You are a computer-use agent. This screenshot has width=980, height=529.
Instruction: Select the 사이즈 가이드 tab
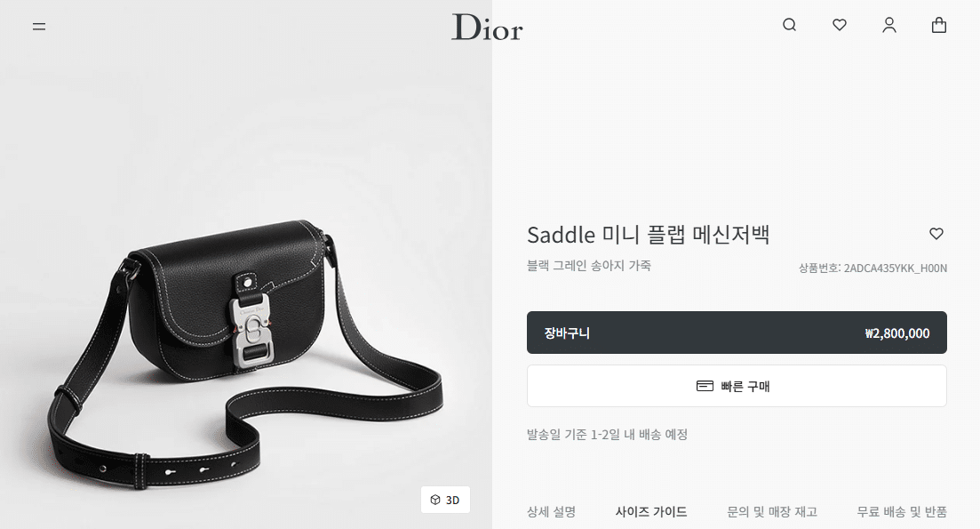[651, 511]
